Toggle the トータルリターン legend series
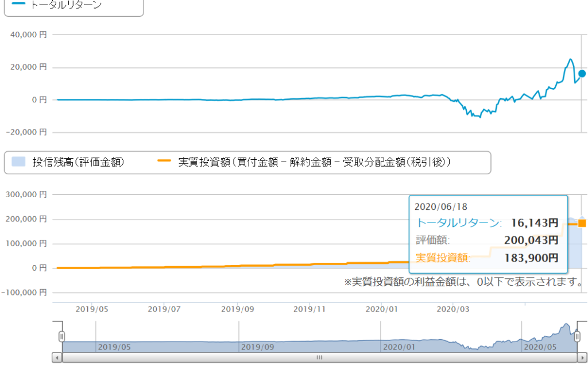588x372 pixels. pyautogui.click(x=57, y=5)
